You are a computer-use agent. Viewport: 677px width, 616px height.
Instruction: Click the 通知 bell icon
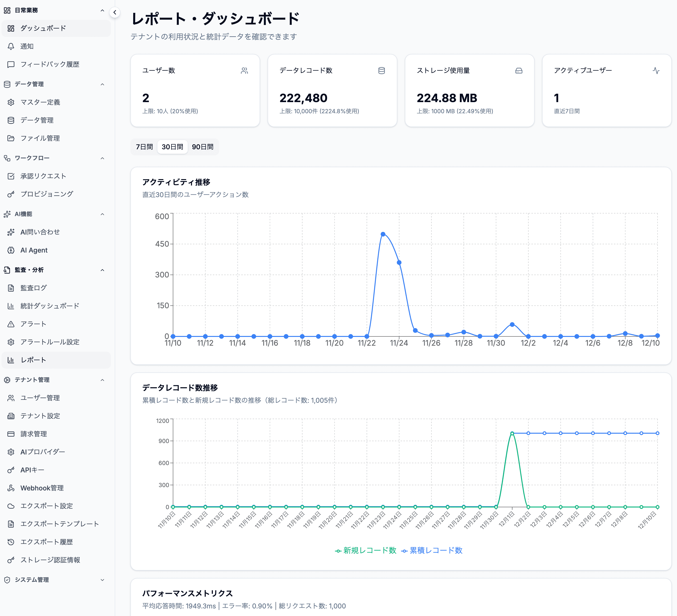tap(11, 46)
